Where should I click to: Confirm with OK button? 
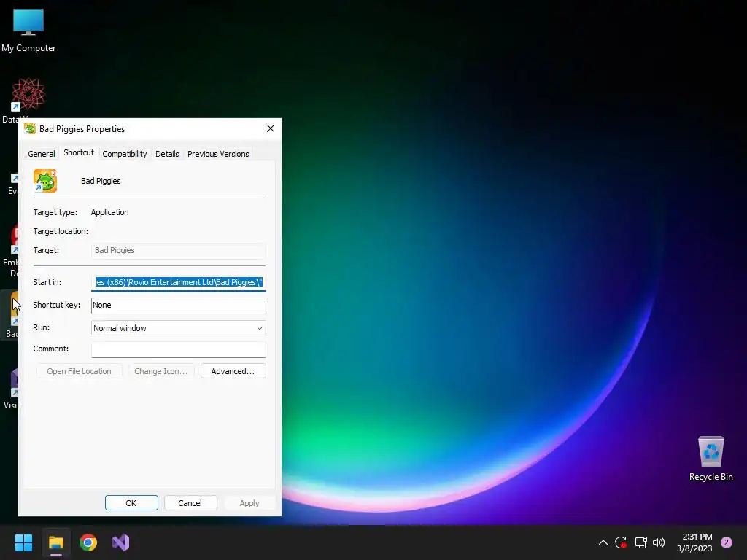pyautogui.click(x=131, y=503)
